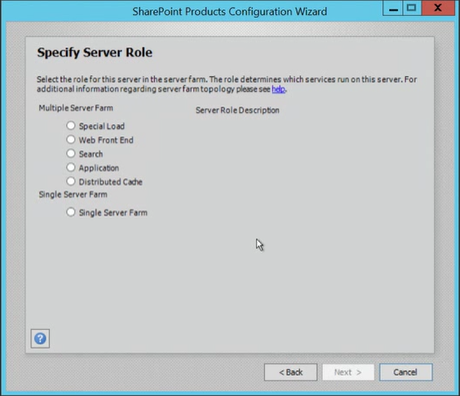Viewport: 460px width, 396px height.
Task: Follow the help hyperlink in description
Action: click(278, 89)
